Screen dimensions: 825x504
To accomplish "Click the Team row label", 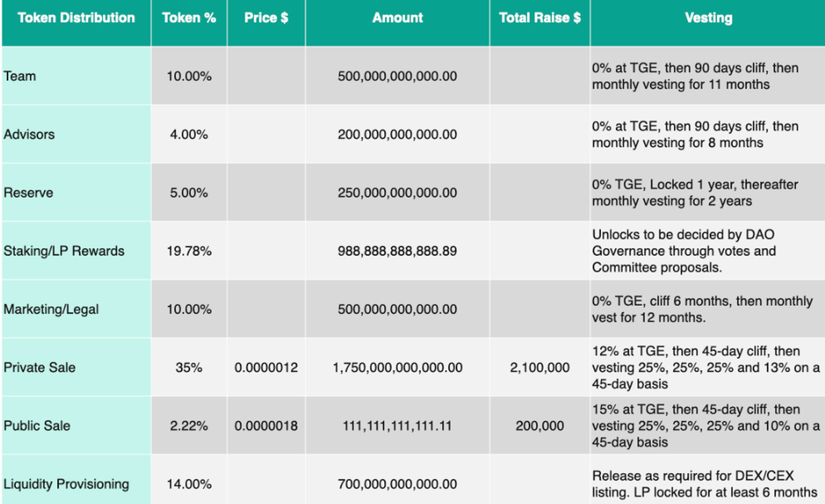I will 20,76.
